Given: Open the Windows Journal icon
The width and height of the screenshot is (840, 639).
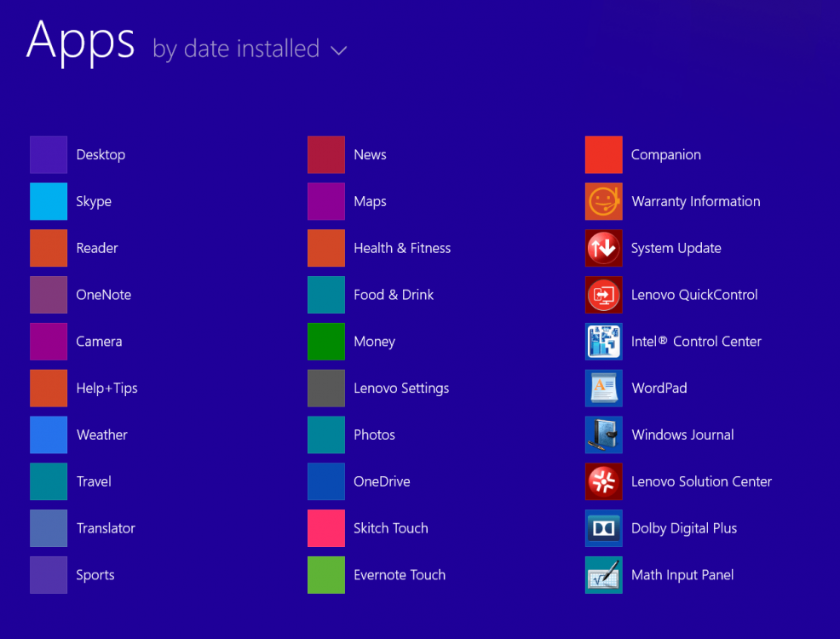Looking at the screenshot, I should point(603,435).
